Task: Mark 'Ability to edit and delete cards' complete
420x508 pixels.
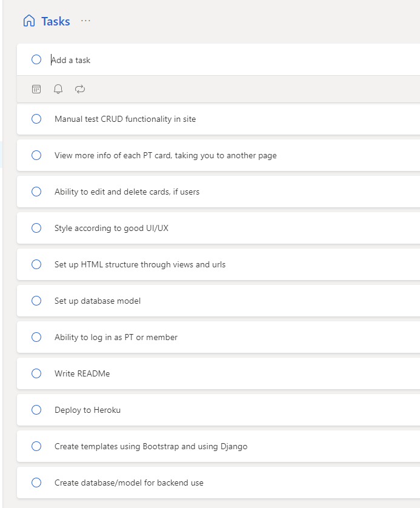Action: click(36, 192)
